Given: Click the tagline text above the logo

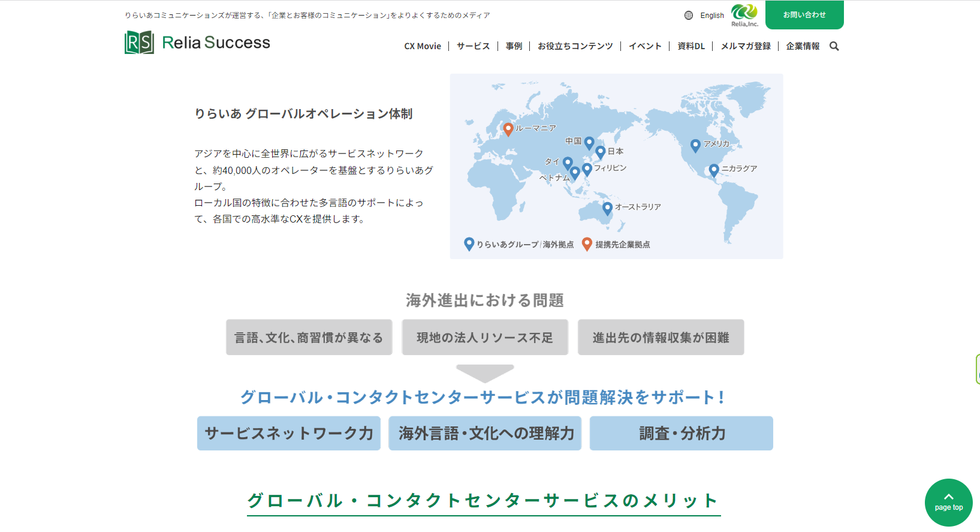Looking at the screenshot, I should tap(307, 16).
